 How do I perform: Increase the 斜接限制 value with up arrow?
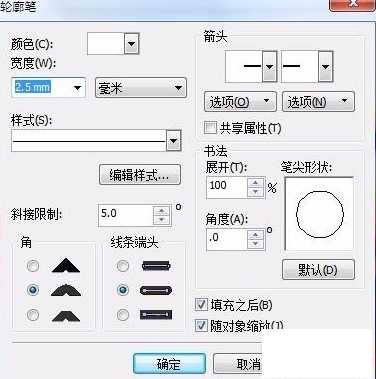point(162,211)
